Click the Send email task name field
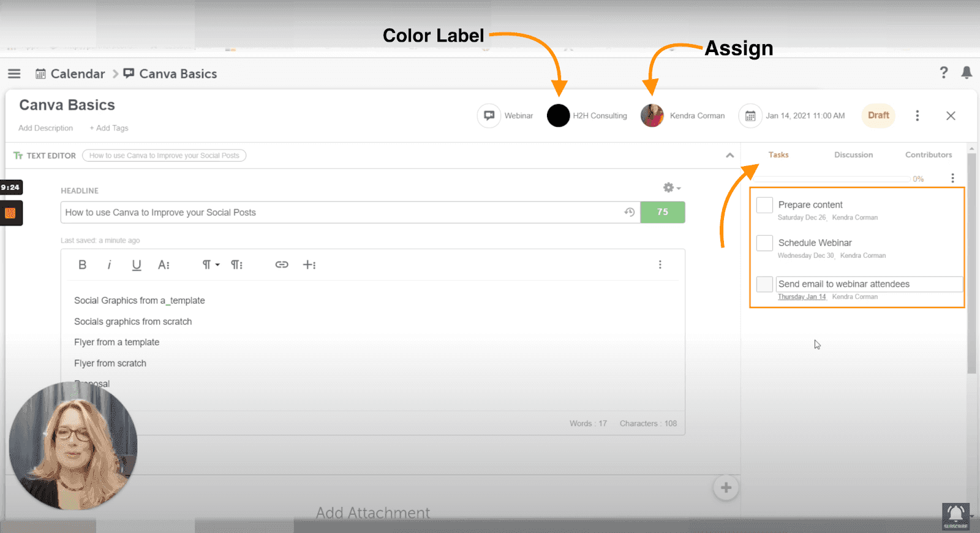 point(869,284)
